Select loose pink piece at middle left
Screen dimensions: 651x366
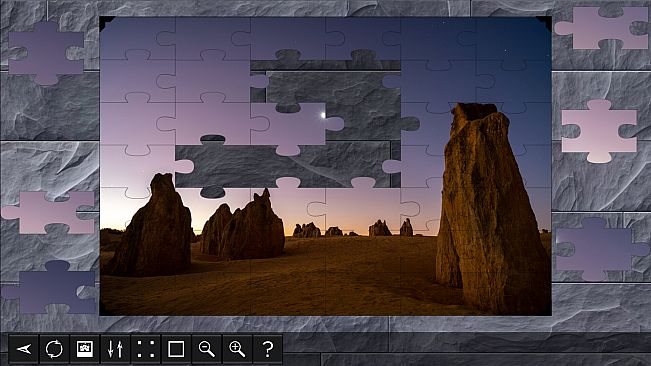point(49,212)
